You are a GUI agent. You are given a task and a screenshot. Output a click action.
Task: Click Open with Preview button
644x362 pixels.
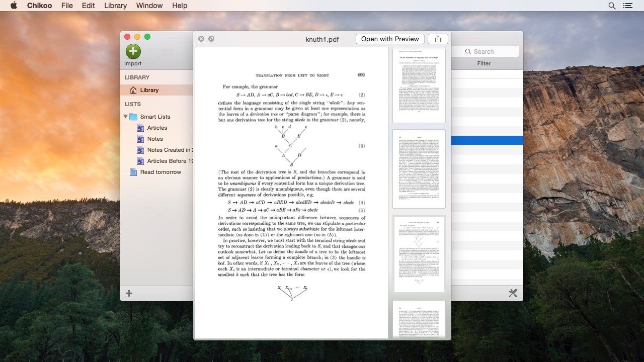pos(390,39)
